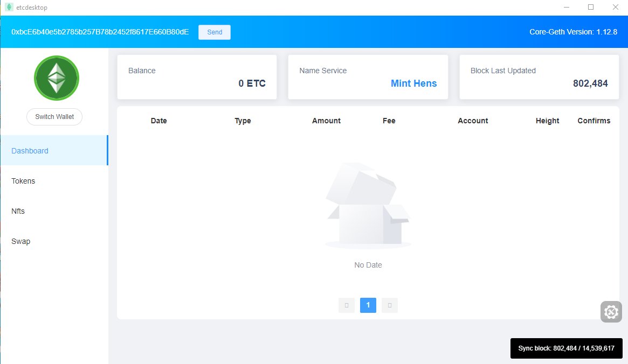Go to the previous page arrow
The height and width of the screenshot is (364, 628).
point(347,305)
